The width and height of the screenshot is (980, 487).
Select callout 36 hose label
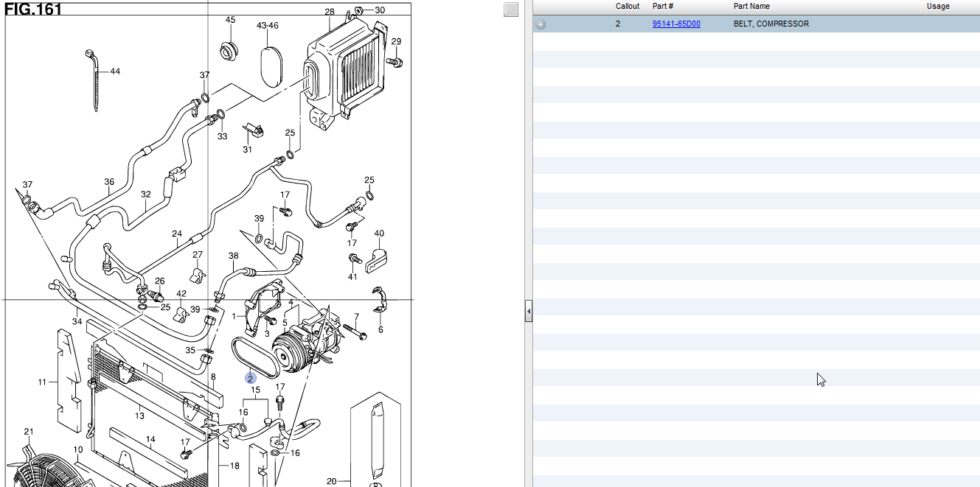(109, 182)
